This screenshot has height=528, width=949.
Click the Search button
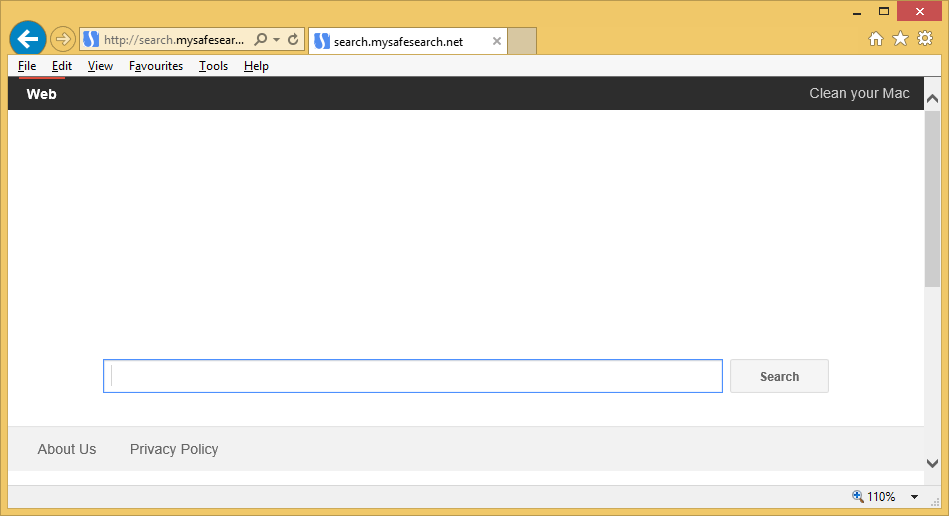[x=780, y=376]
